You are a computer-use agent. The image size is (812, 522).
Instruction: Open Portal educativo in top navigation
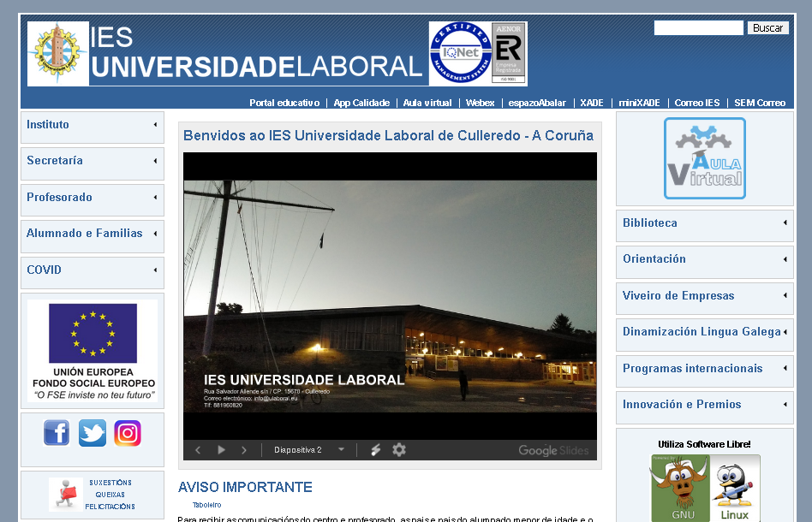tap(284, 103)
